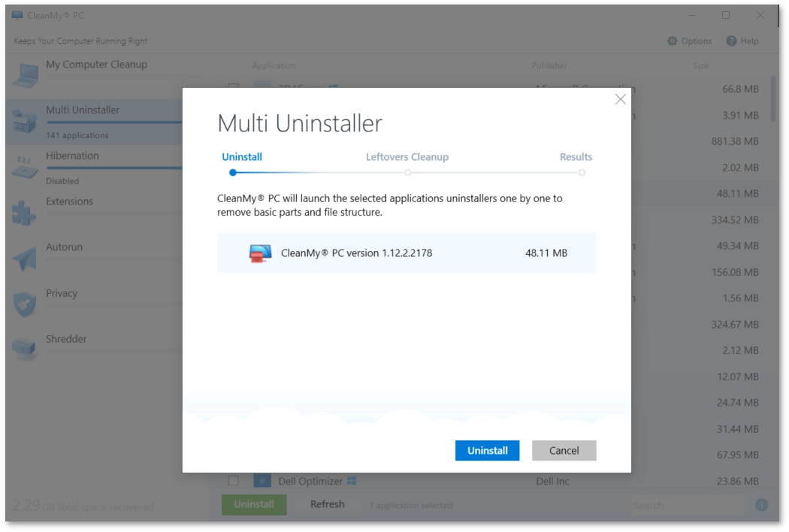Click the application list vertical scrollbar
The height and width of the screenshot is (532, 789).
773,98
